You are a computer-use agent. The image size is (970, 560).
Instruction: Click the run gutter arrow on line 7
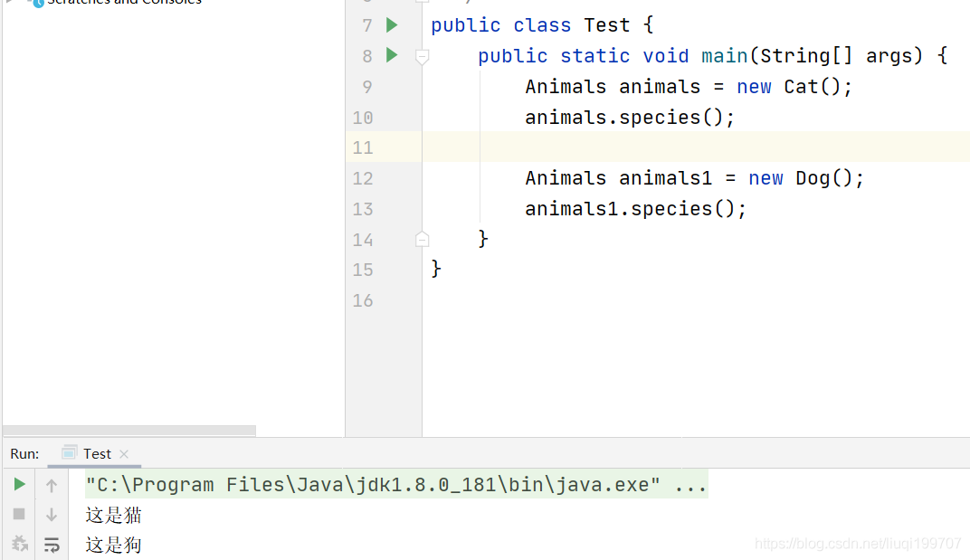[392, 25]
